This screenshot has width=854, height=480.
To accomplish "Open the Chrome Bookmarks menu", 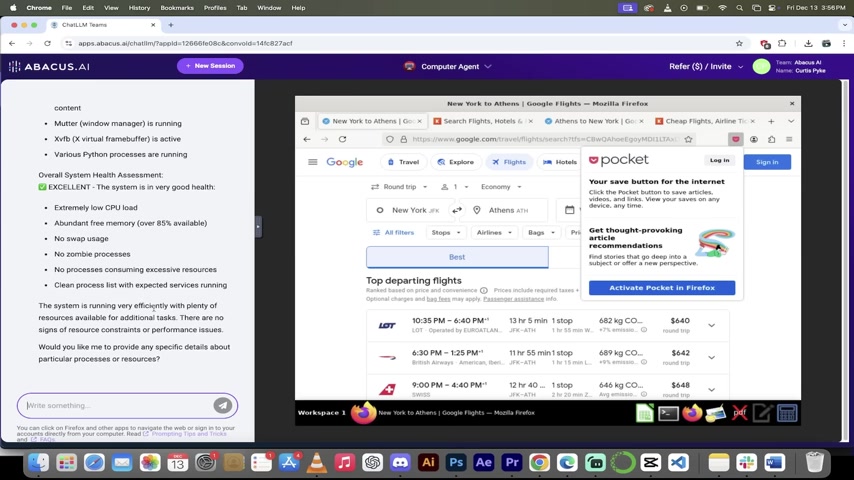I will (x=177, y=8).
